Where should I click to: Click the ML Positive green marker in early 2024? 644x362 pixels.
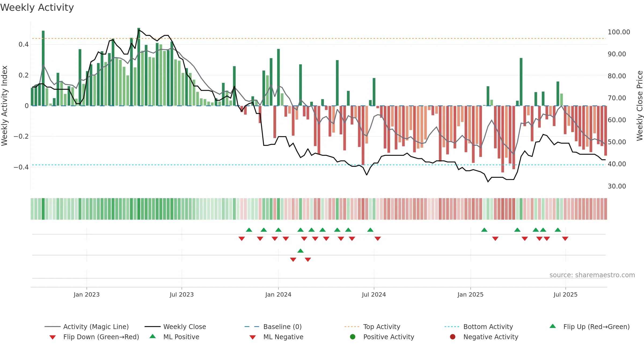(x=301, y=251)
